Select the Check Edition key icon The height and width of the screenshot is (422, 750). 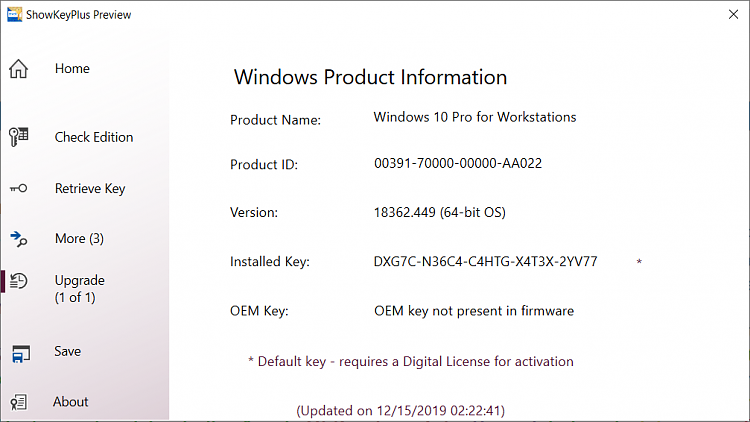[18, 137]
